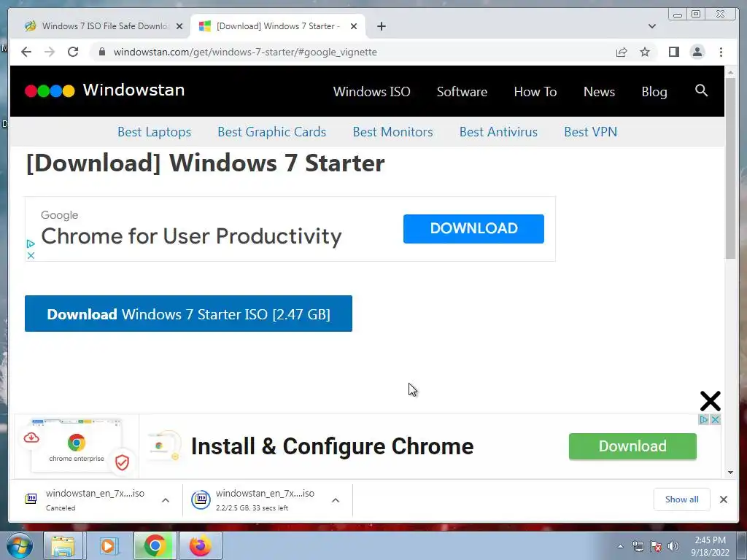Viewport: 747px width, 560px height.
Task: Show all downloads
Action: (x=682, y=499)
